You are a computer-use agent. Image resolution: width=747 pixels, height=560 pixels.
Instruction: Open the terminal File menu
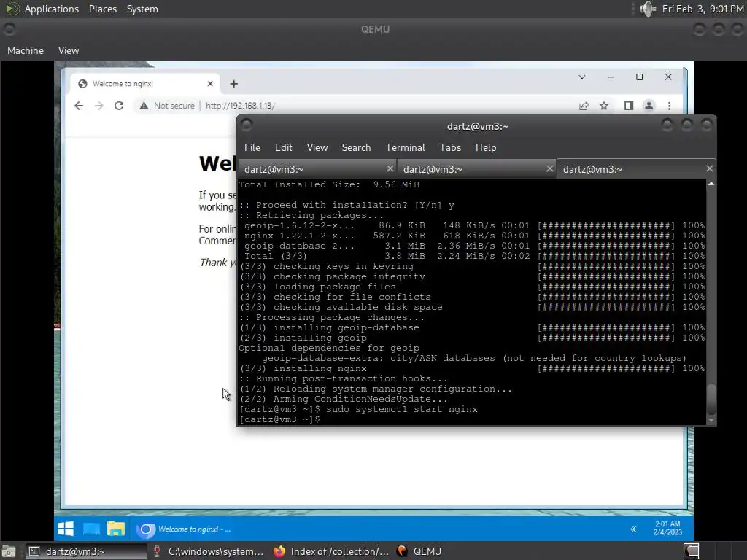pos(252,147)
